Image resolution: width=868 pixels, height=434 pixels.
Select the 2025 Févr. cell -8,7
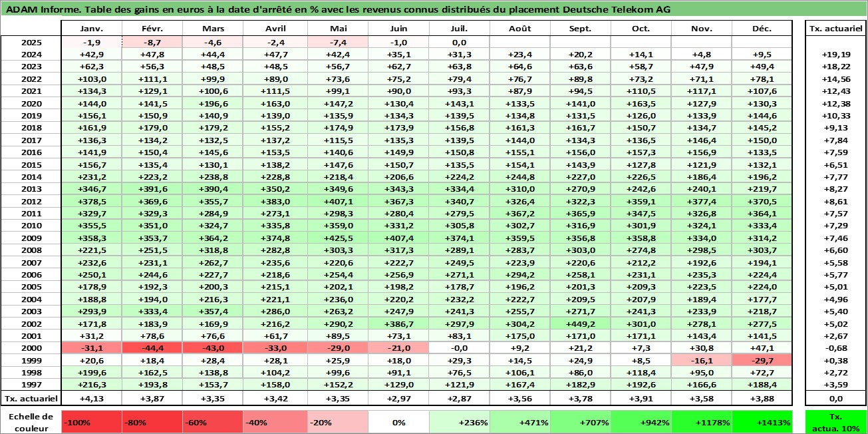tap(152, 43)
